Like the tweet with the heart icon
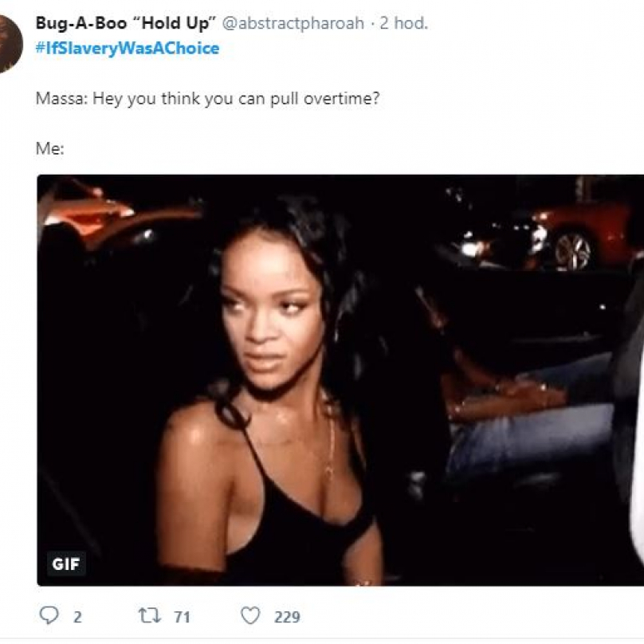 click(x=250, y=615)
